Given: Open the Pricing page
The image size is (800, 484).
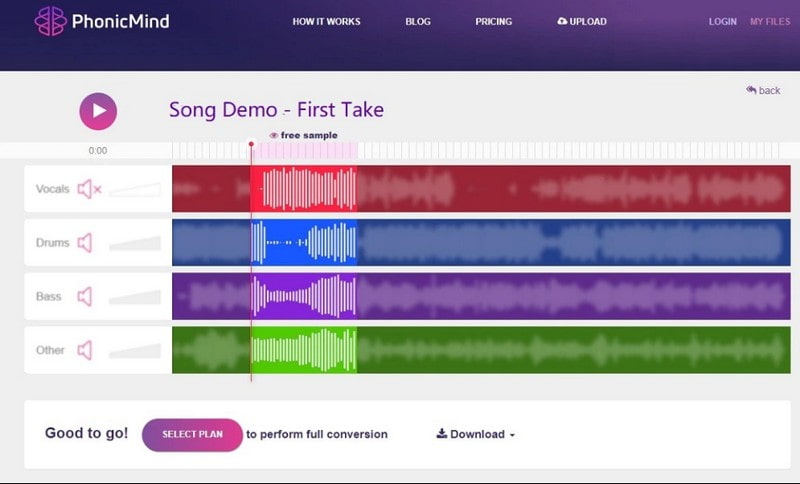Looking at the screenshot, I should [493, 21].
